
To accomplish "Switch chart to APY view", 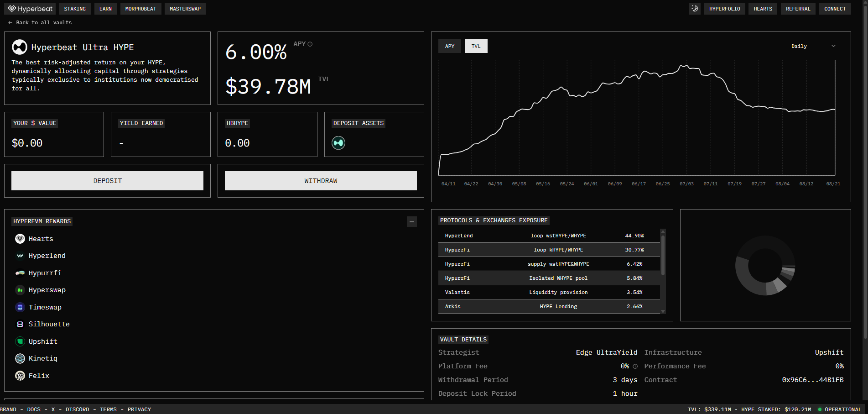I will tap(450, 46).
